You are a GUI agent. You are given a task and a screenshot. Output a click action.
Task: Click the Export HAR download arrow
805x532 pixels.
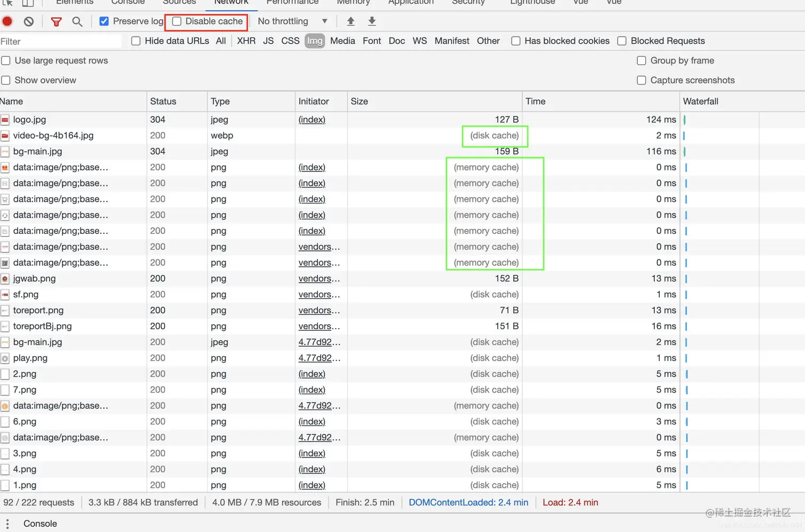click(372, 21)
